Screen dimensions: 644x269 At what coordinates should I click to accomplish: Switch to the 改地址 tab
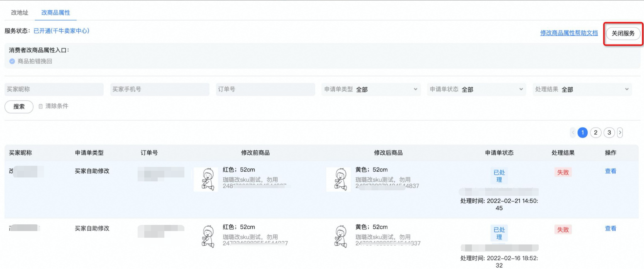(19, 13)
